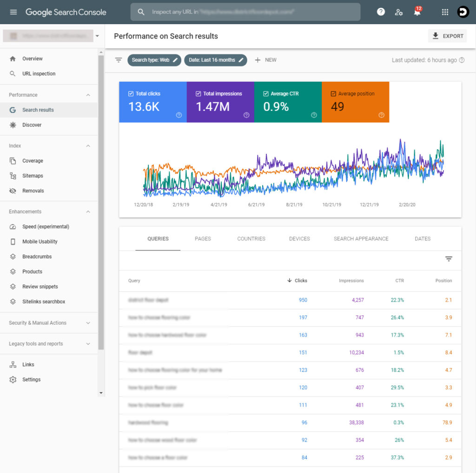Switch to the QUERIES tab
Viewport: 476px width, 473px height.
pyautogui.click(x=158, y=239)
